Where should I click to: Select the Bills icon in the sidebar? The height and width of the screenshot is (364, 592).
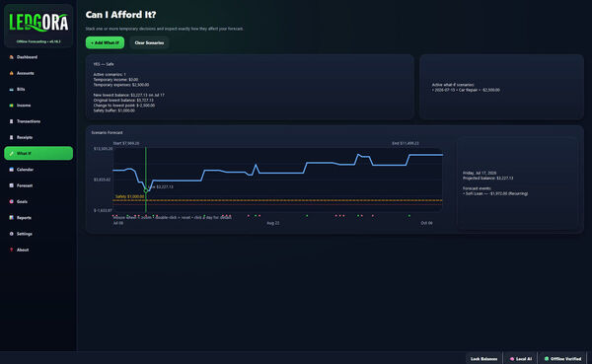(11, 90)
